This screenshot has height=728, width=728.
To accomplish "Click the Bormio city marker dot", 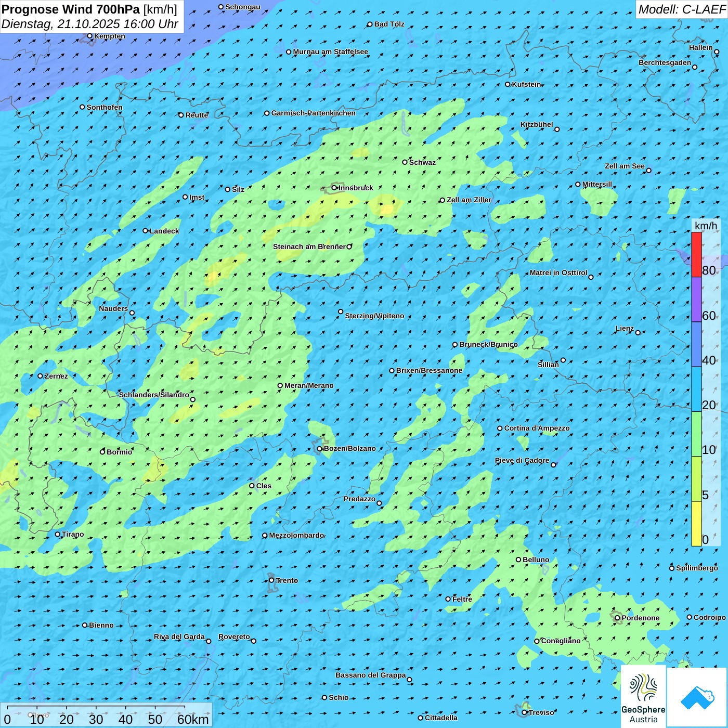I will 102,452.
